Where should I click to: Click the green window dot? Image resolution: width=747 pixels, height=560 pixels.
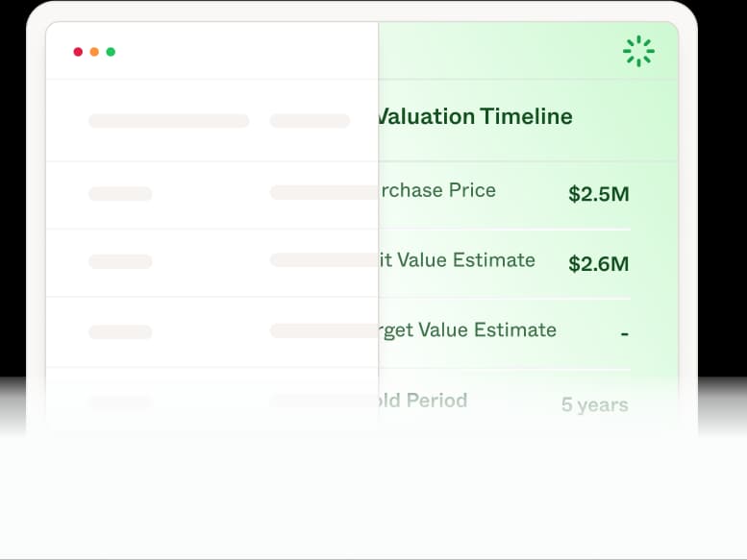pos(111,52)
